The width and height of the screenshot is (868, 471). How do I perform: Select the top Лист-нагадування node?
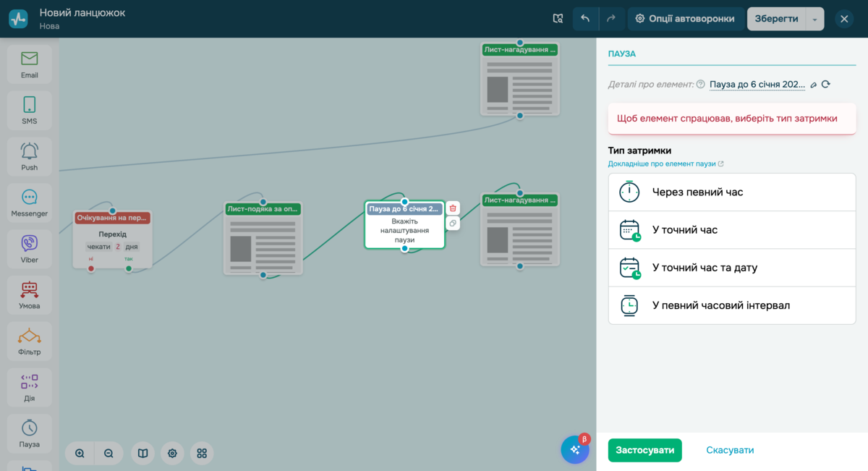coord(519,79)
